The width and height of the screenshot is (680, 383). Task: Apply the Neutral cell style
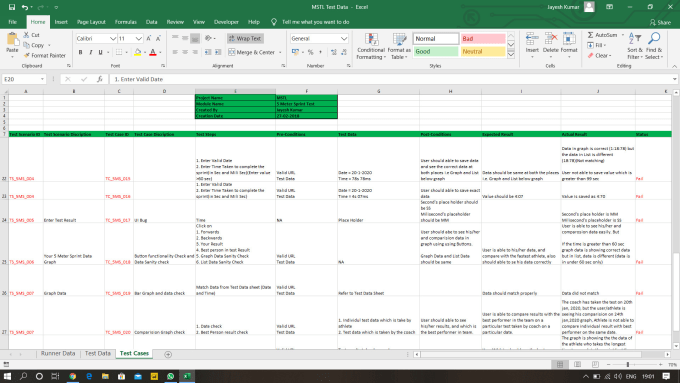tap(483, 51)
